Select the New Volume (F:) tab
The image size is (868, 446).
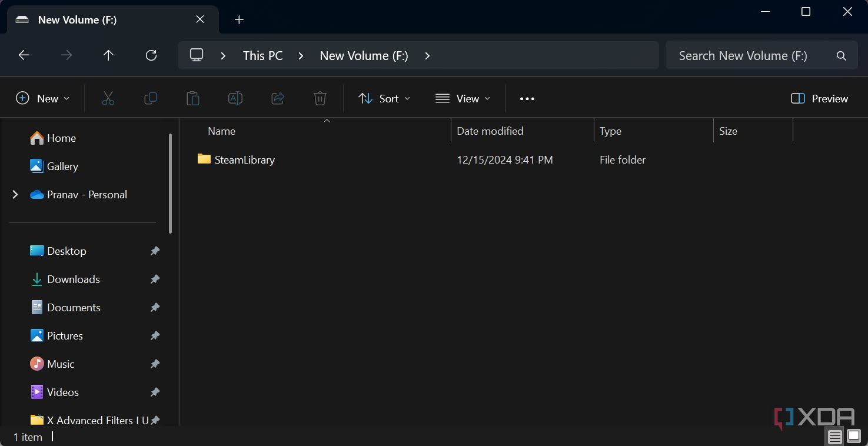point(112,19)
